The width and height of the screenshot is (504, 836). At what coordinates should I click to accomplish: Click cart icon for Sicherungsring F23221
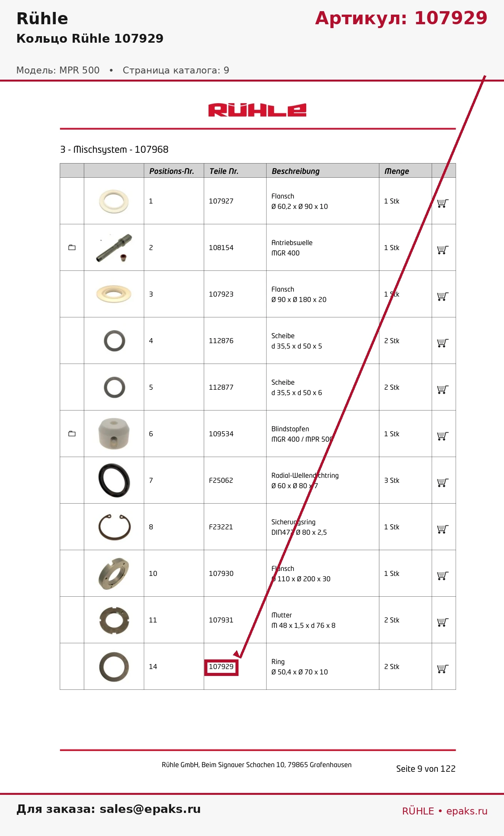coord(443,529)
